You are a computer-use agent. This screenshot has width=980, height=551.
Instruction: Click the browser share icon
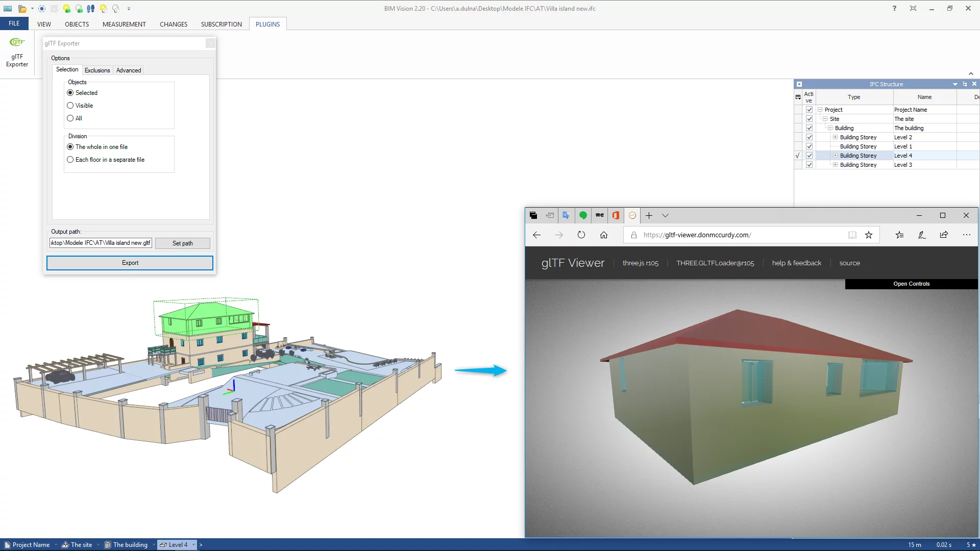point(944,235)
